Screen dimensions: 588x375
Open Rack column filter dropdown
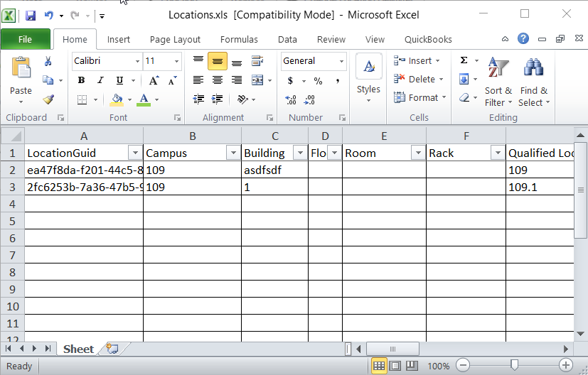tap(498, 153)
